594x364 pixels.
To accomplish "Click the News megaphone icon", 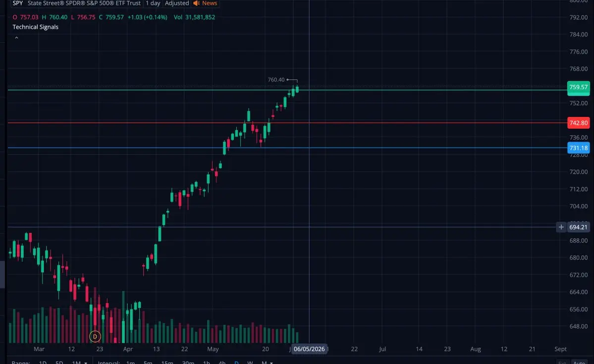I will [196, 3].
